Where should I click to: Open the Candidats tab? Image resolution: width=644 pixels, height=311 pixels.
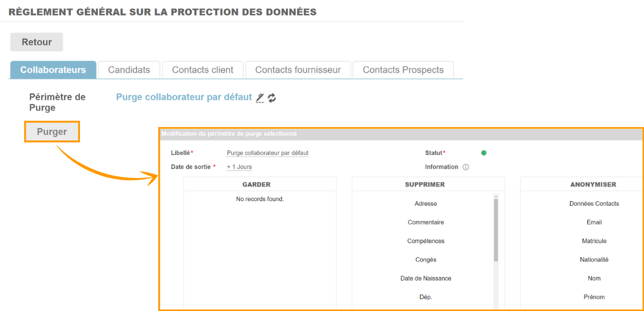[x=129, y=70]
